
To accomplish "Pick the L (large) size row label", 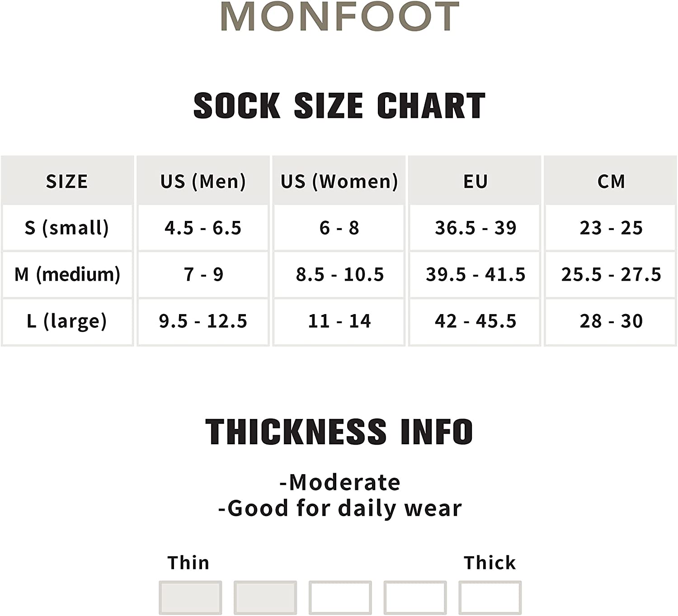I will 67,321.
